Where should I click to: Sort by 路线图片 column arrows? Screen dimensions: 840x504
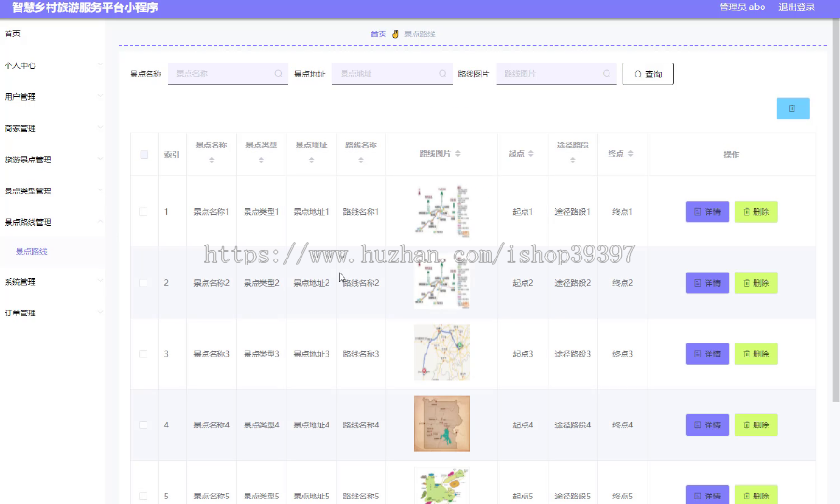(458, 154)
